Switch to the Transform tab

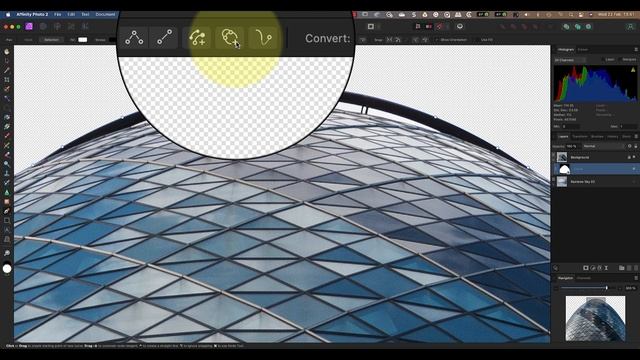pyautogui.click(x=580, y=136)
